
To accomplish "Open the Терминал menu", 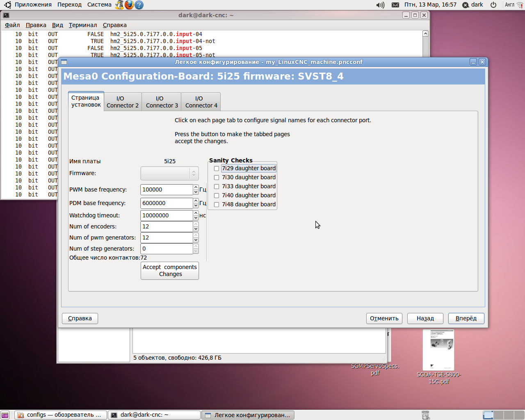I will point(83,25).
